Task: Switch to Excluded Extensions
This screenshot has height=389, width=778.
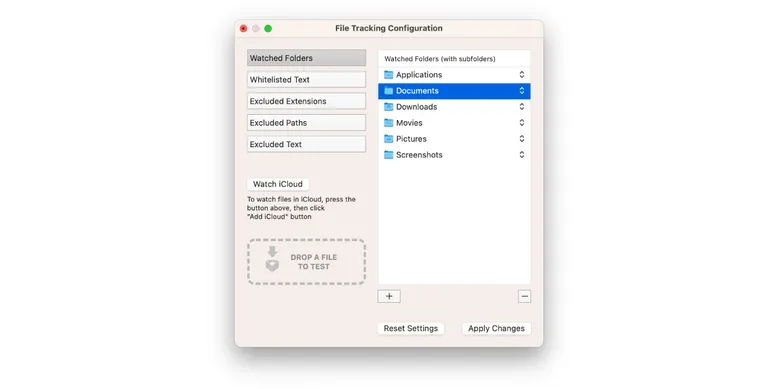Action: click(306, 101)
